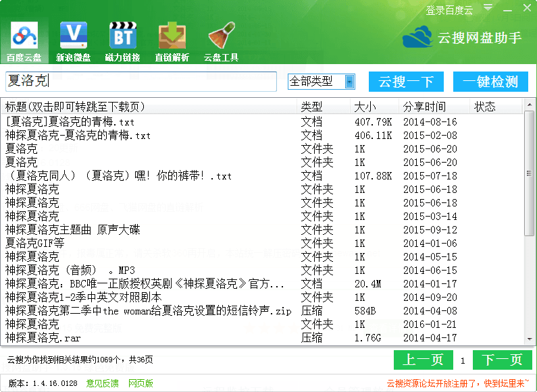
Task: Select the 神探夏洛克.rar row
Action: (263, 337)
